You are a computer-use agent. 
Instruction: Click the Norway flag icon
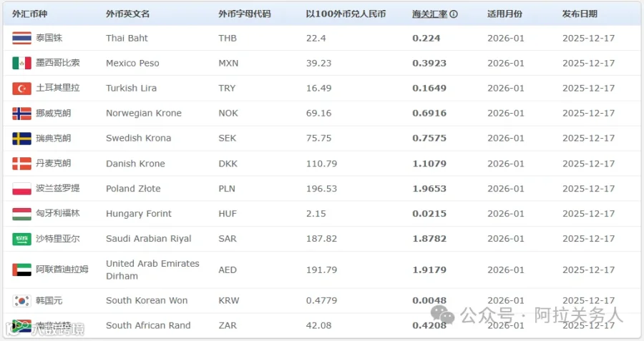pos(21,113)
